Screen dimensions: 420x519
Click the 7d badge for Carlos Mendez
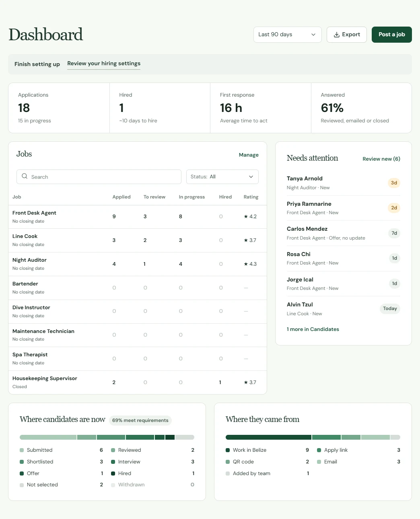point(394,233)
